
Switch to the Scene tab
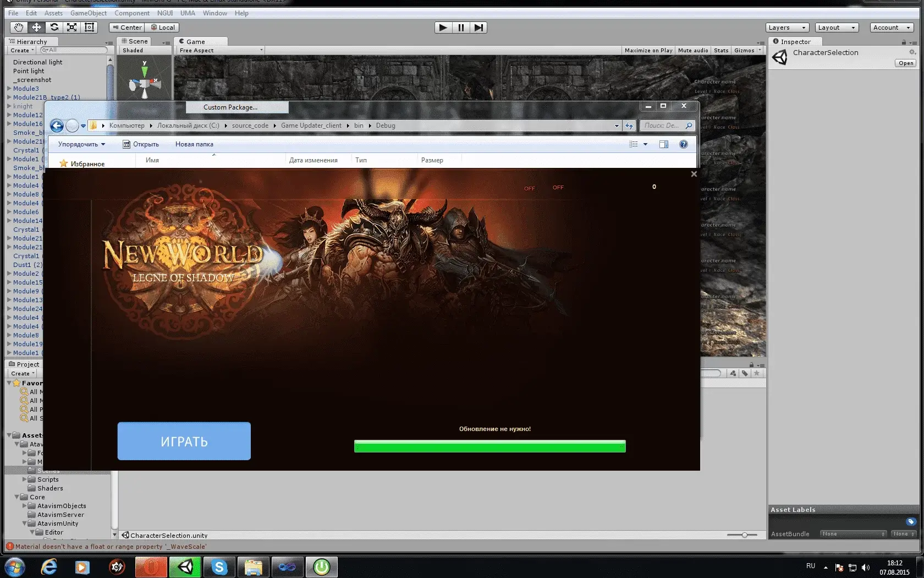135,41
